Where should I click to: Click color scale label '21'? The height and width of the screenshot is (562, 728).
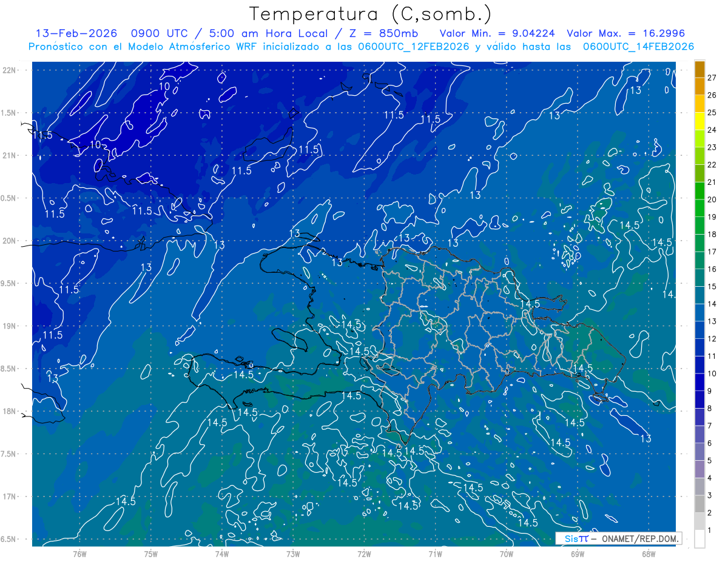coord(712,182)
